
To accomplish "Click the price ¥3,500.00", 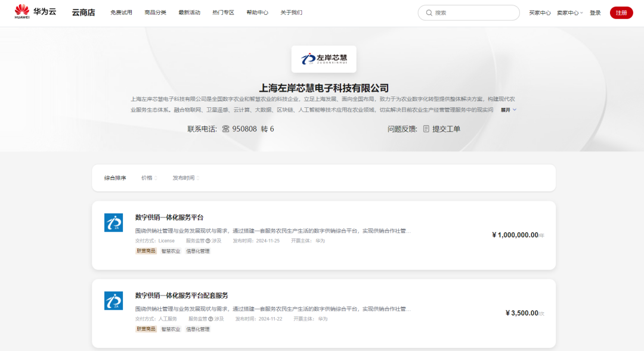I will (522, 313).
